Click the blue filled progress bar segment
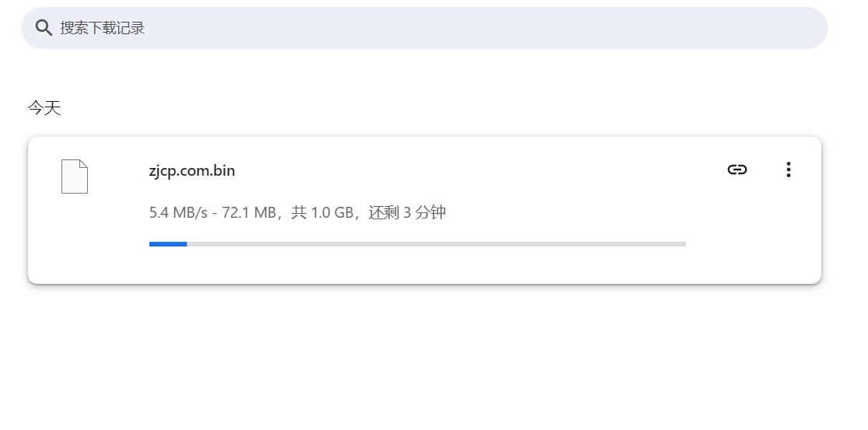 [x=168, y=244]
